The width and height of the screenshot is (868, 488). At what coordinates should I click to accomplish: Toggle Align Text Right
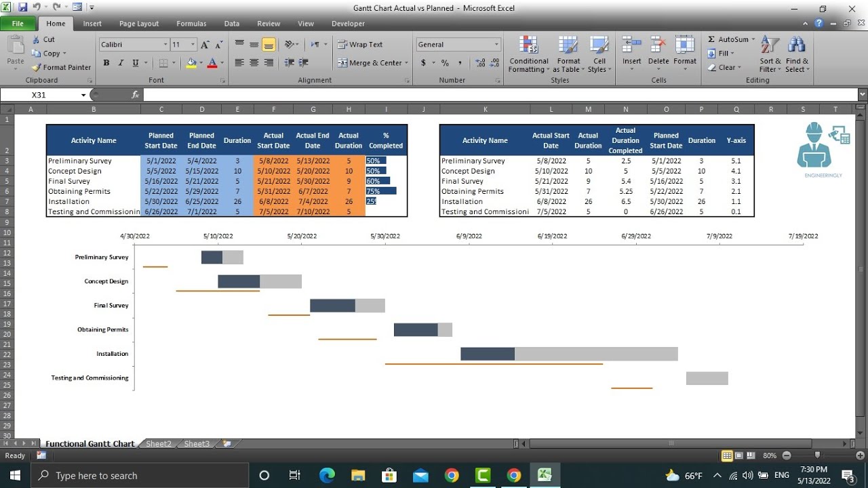coord(269,62)
